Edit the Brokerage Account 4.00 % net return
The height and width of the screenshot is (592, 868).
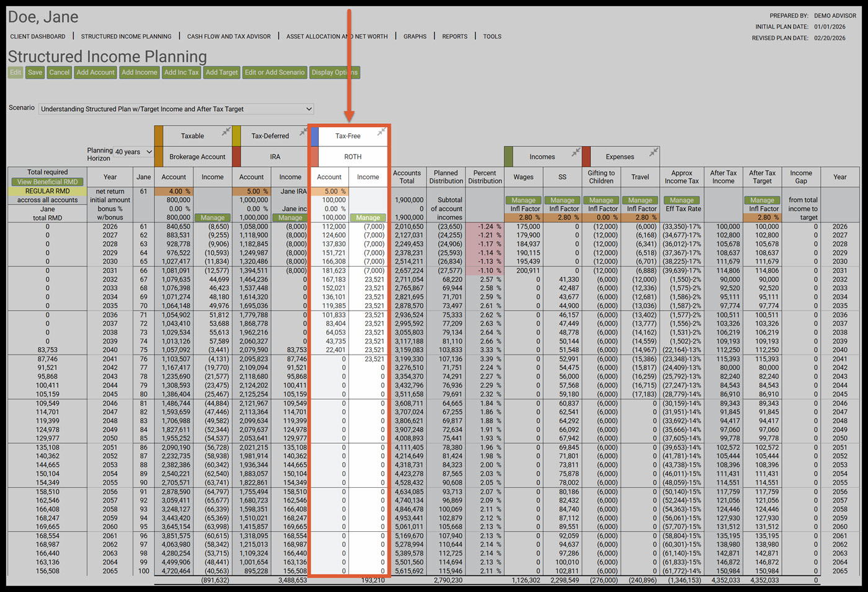point(174,192)
